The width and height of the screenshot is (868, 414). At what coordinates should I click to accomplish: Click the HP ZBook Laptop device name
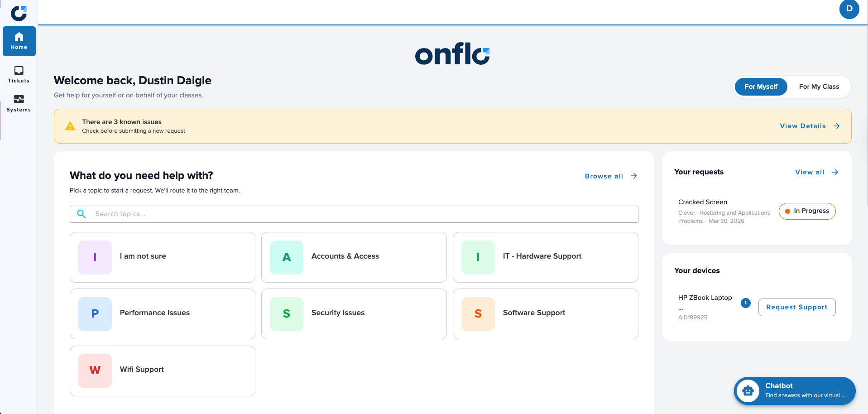coord(705,298)
